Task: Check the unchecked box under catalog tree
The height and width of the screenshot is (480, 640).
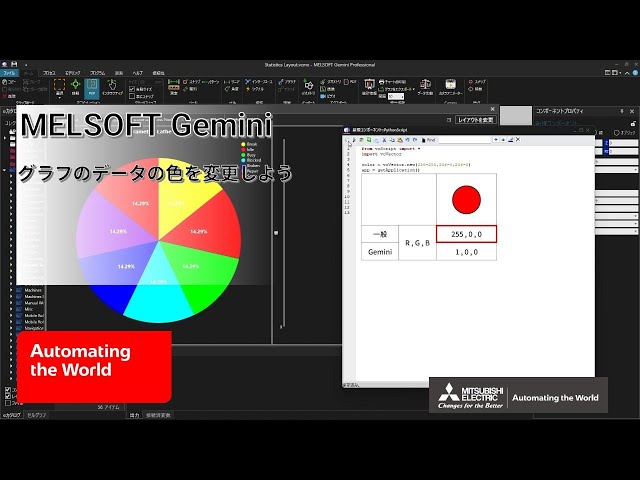Action: (7, 403)
